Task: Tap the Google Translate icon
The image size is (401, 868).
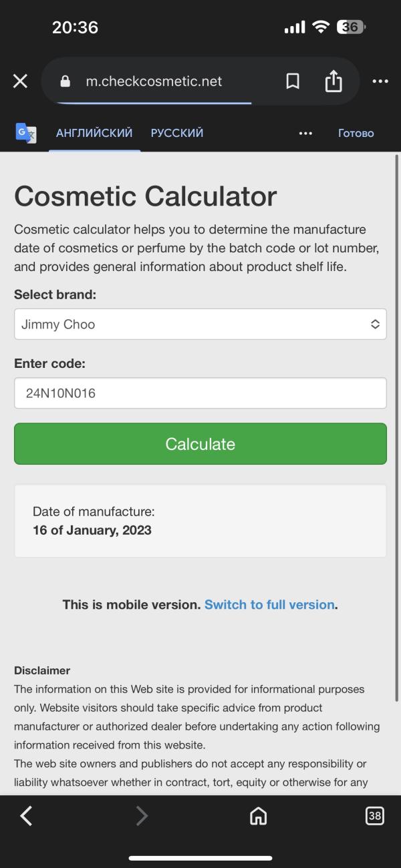Action: [x=26, y=133]
